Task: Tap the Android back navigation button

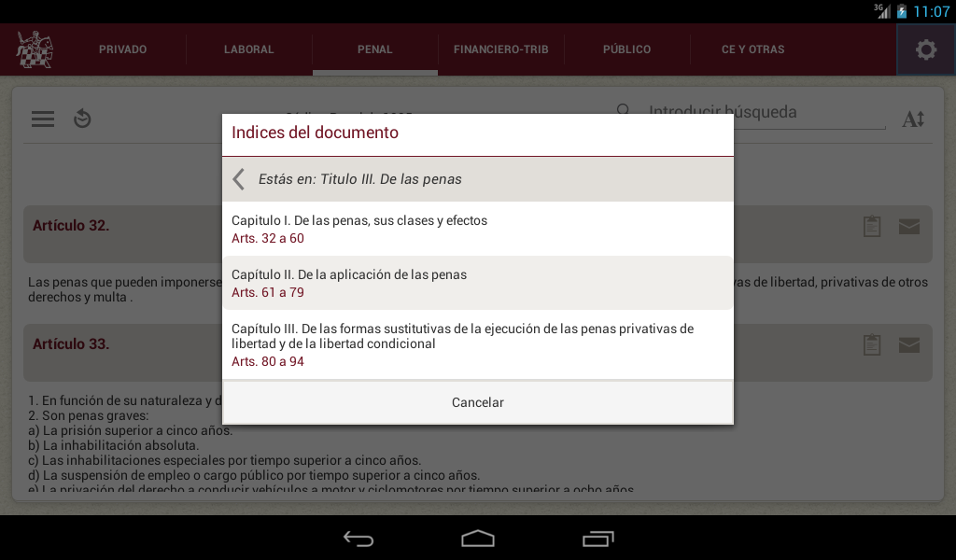Action: pyautogui.click(x=358, y=539)
